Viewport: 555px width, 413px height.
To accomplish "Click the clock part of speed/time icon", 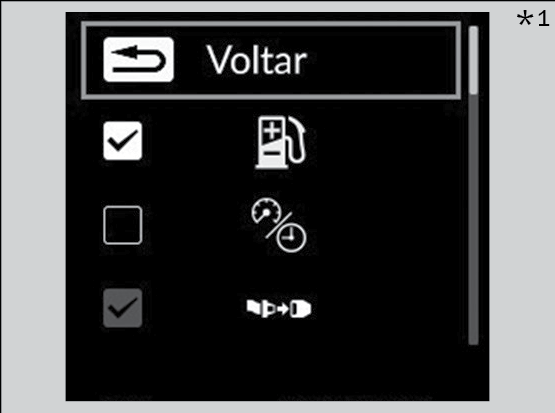I will [x=291, y=237].
